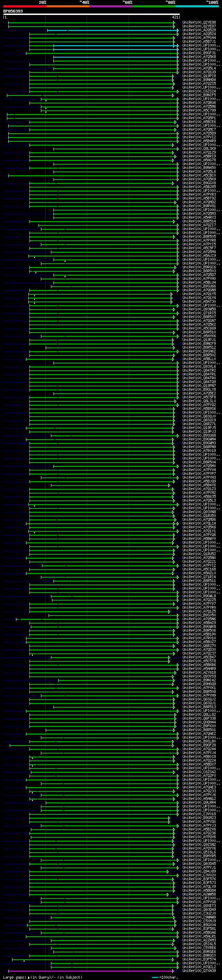
Task: Click the 421 end-position label on the scale
Action: pos(175,17)
